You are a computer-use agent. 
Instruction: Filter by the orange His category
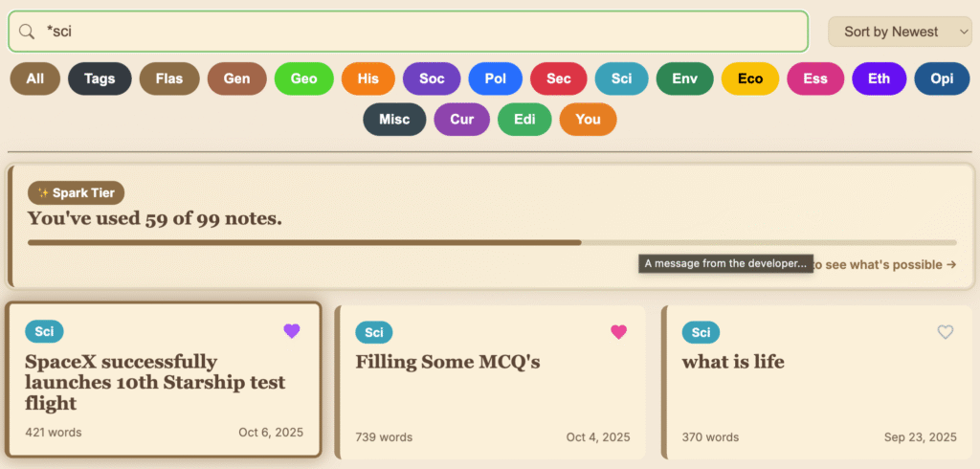point(368,78)
